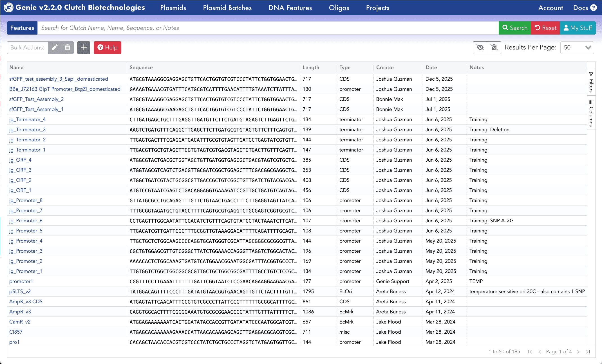Toggle the hidden items eye-slash button
The image size is (602, 364).
480,48
